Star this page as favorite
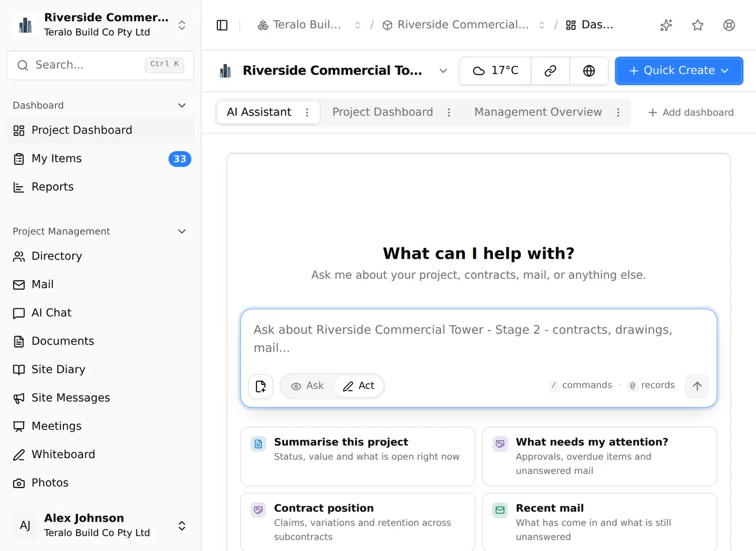This screenshot has height=551, width=756. click(x=698, y=25)
